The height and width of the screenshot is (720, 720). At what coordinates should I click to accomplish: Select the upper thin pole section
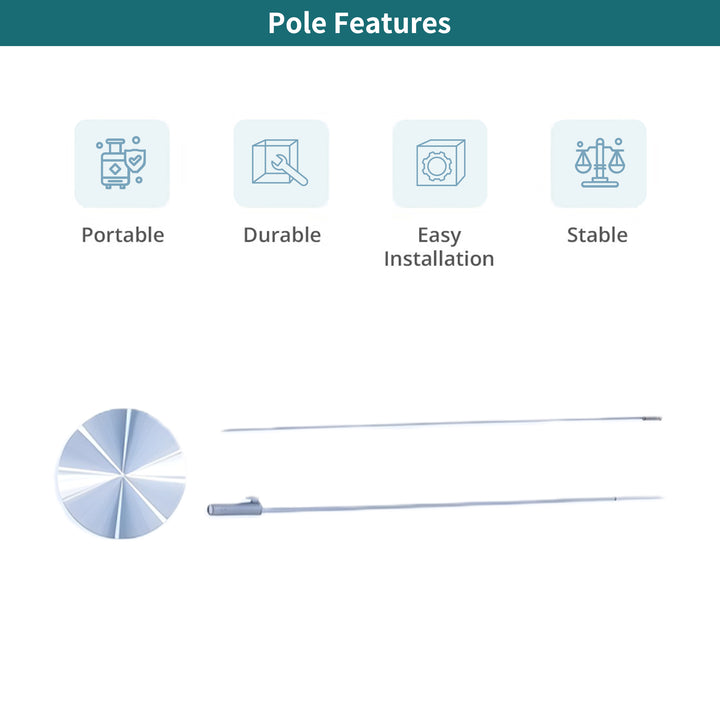(442, 423)
